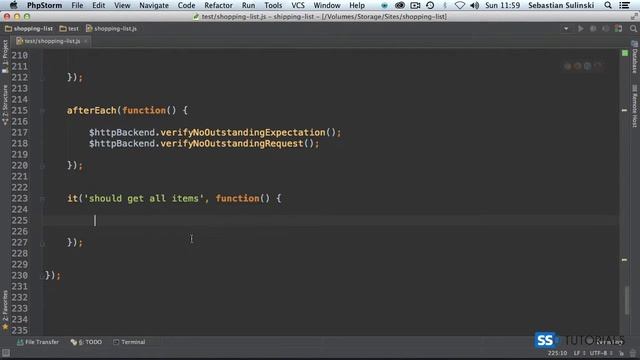Open the File menu

point(77,5)
